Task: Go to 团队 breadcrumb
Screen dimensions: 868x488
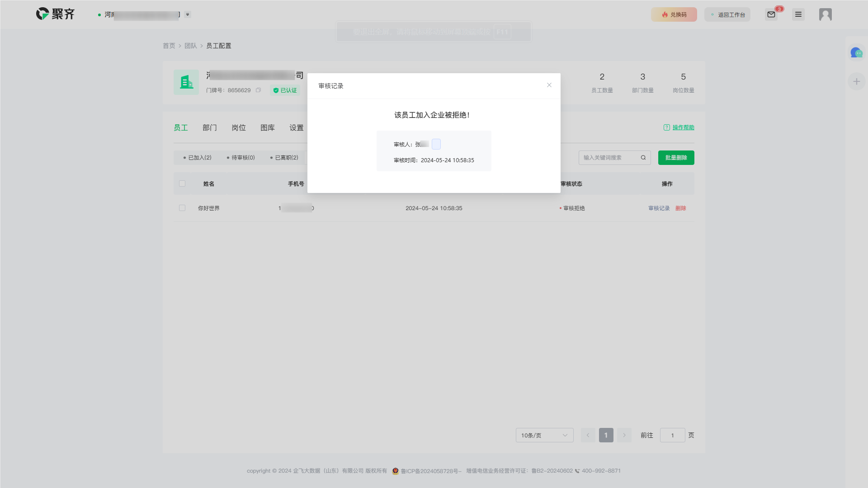Action: click(190, 46)
